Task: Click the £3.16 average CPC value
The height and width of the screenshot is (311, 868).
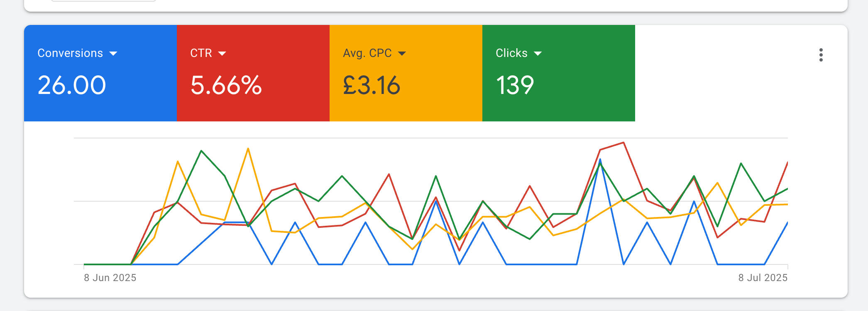Action: pos(372,85)
